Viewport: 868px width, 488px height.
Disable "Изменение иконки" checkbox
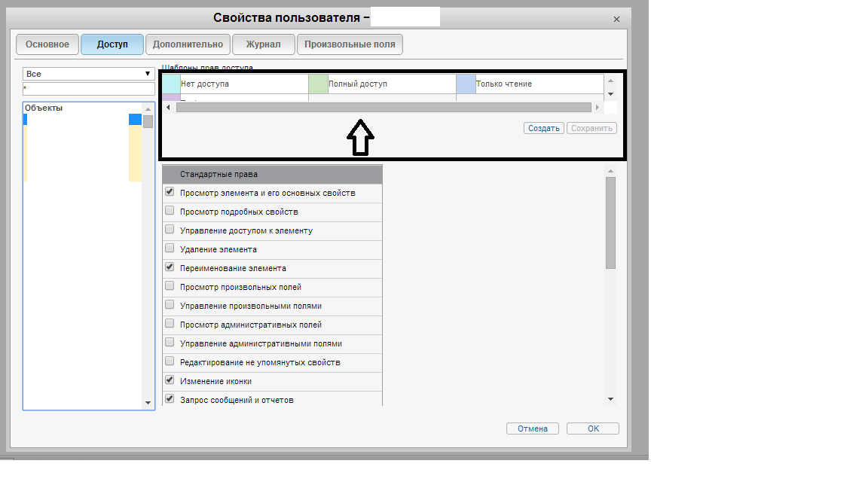pyautogui.click(x=170, y=380)
